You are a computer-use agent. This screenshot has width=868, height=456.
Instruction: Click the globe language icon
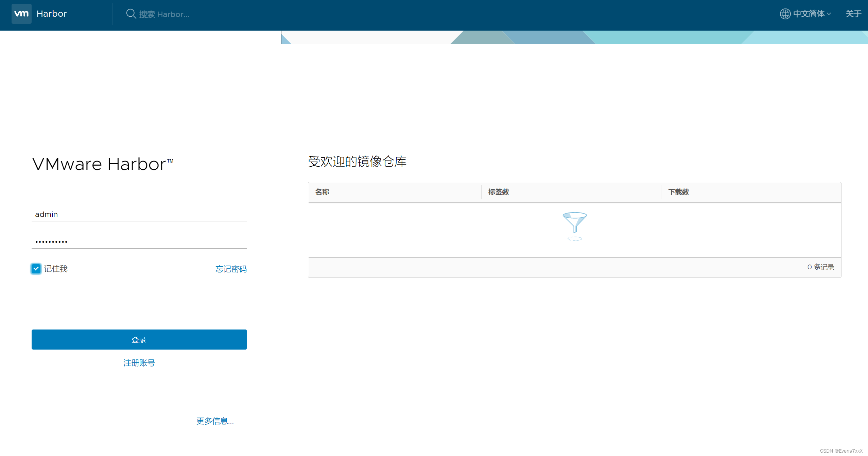click(x=785, y=14)
